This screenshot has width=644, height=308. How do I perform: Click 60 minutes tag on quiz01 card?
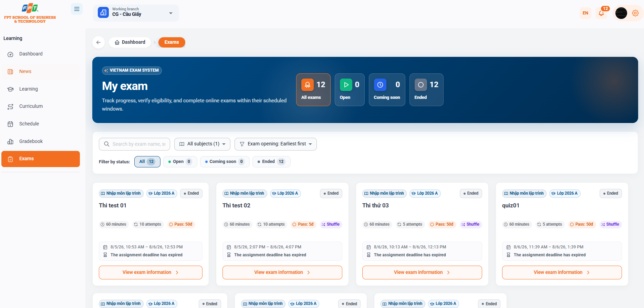pos(517,225)
